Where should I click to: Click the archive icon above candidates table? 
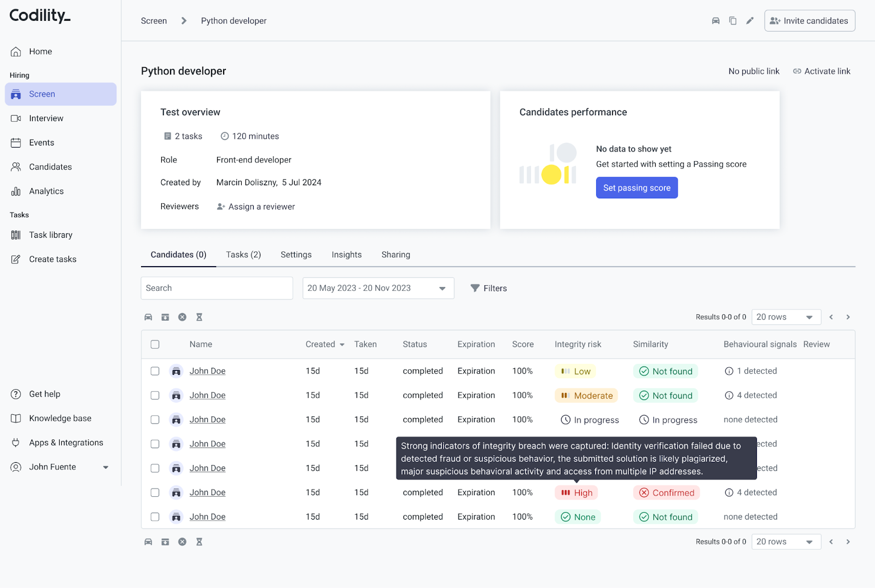tap(165, 317)
